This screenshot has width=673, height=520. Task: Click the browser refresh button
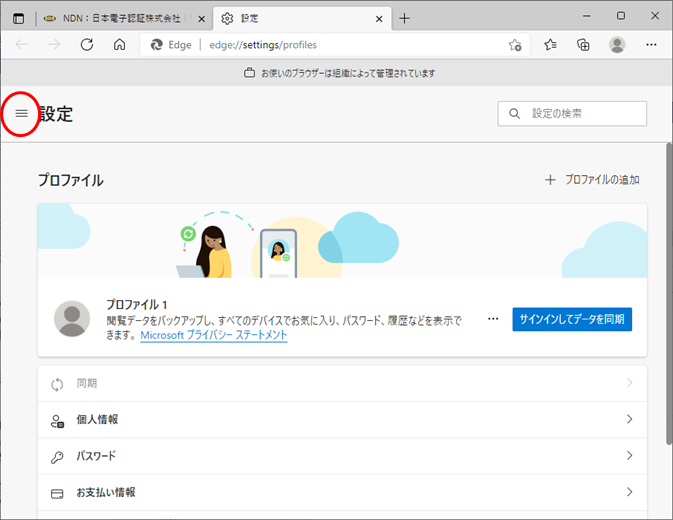(x=86, y=45)
